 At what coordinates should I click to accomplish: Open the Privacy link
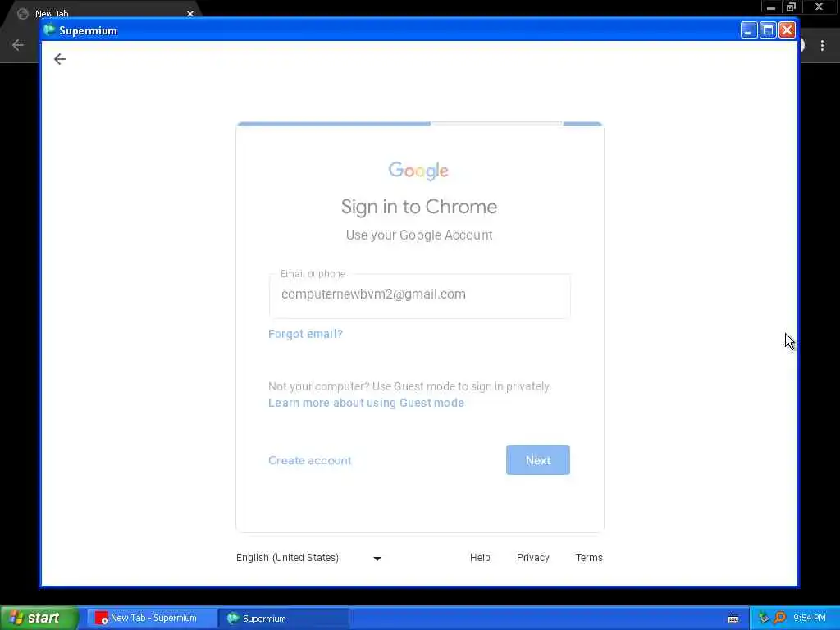click(x=533, y=558)
